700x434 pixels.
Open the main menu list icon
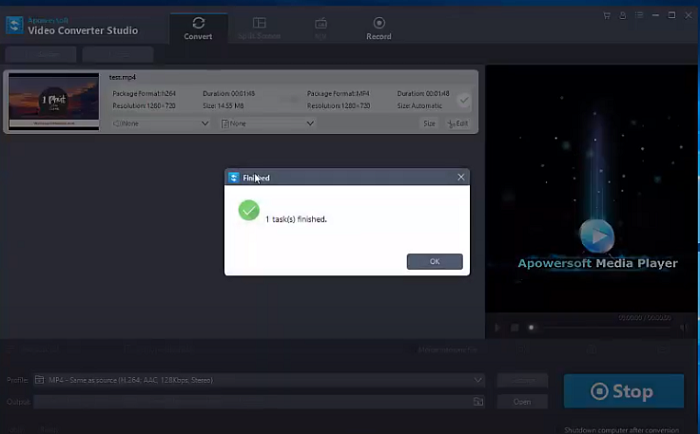(x=639, y=16)
